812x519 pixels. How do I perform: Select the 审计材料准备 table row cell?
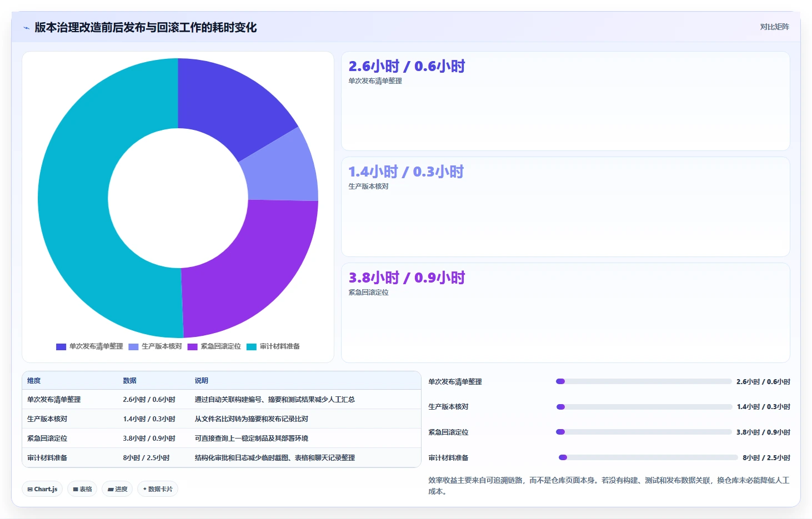(47, 458)
